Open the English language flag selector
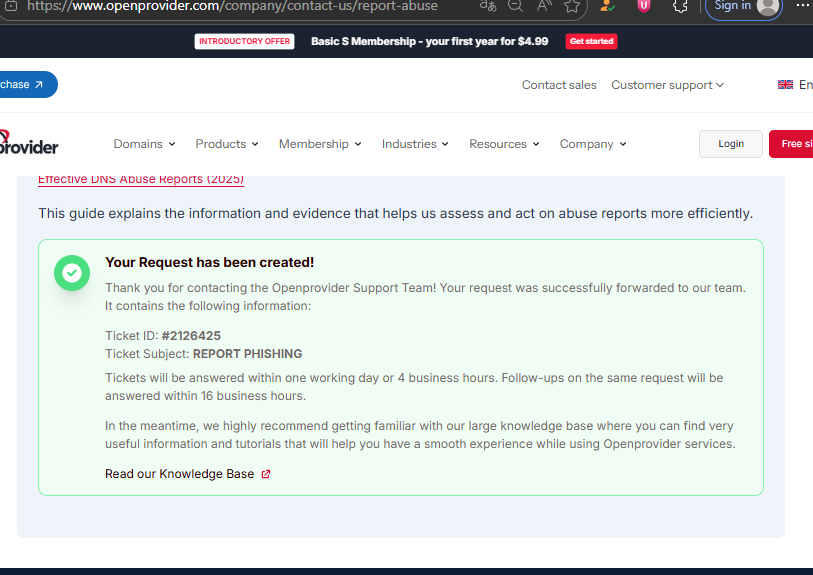Screen dimensions: 813x575 (x=795, y=85)
